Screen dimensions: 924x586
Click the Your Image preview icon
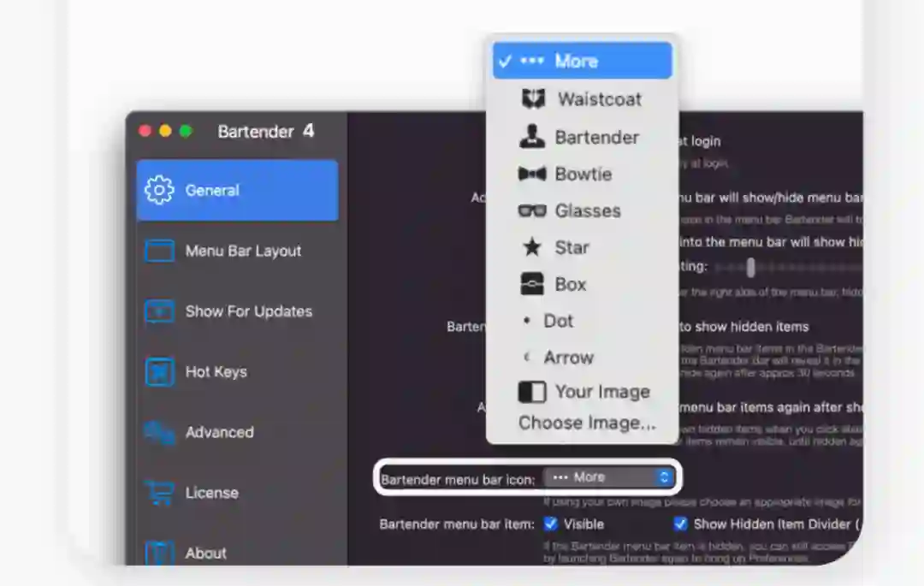532,392
